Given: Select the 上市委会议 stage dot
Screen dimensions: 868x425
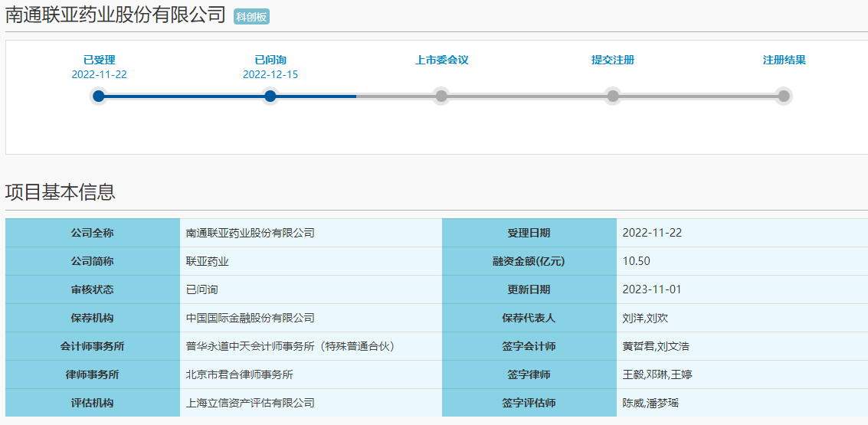Looking at the screenshot, I should coord(441,96).
